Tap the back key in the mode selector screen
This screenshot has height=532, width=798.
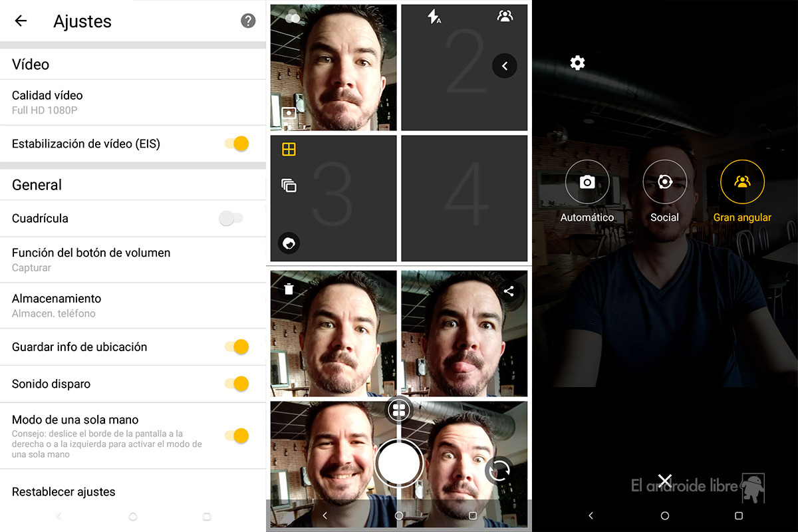click(x=591, y=515)
